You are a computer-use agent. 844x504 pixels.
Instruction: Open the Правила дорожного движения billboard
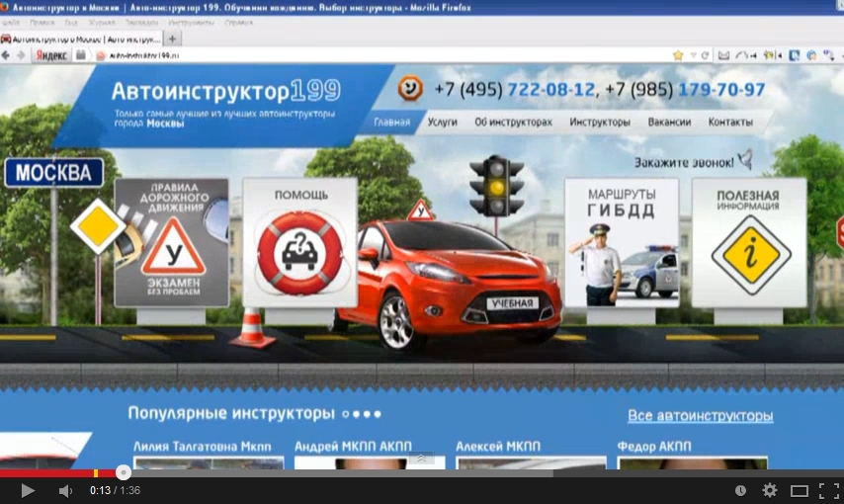172,243
